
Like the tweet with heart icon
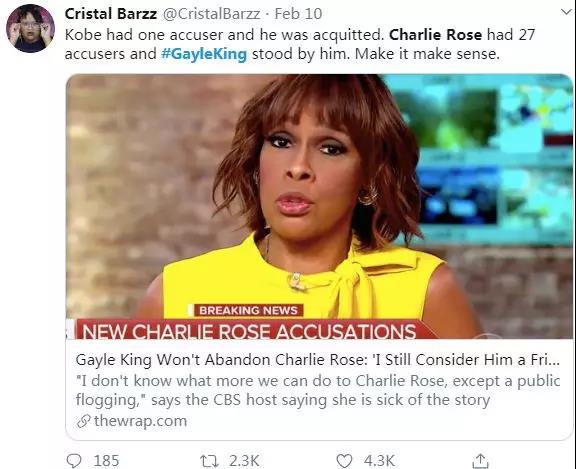click(x=345, y=461)
